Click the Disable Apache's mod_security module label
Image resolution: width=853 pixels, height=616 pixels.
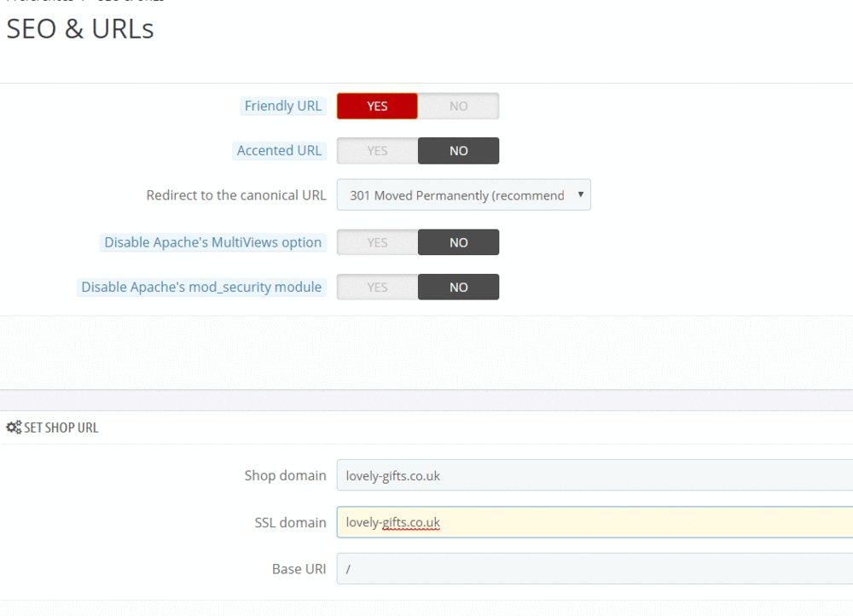pyautogui.click(x=201, y=287)
